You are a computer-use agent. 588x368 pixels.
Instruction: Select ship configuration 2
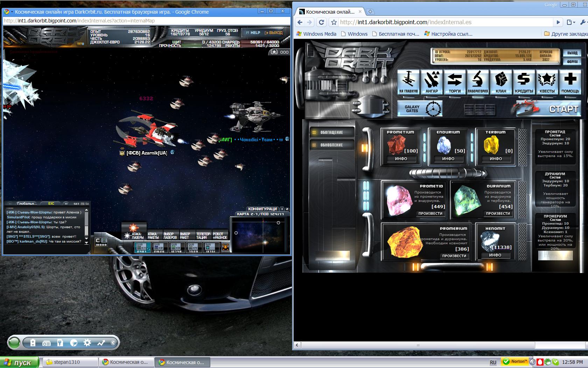click(x=287, y=209)
